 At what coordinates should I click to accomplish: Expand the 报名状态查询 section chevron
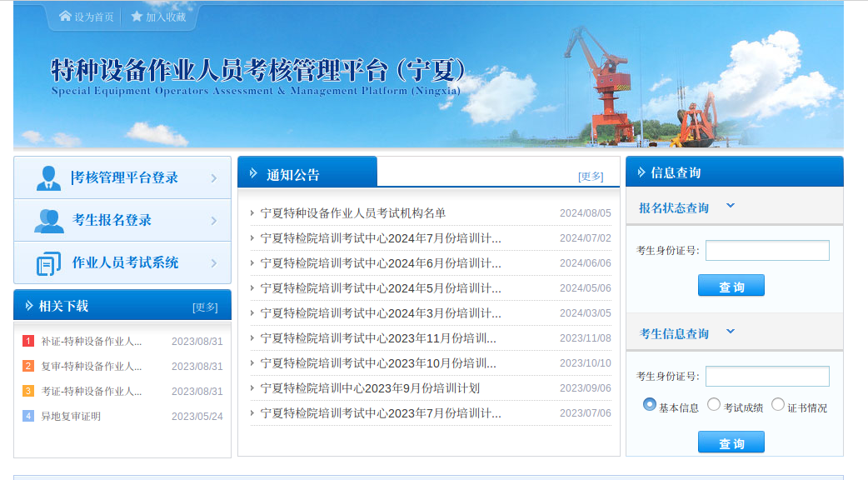pyautogui.click(x=731, y=206)
